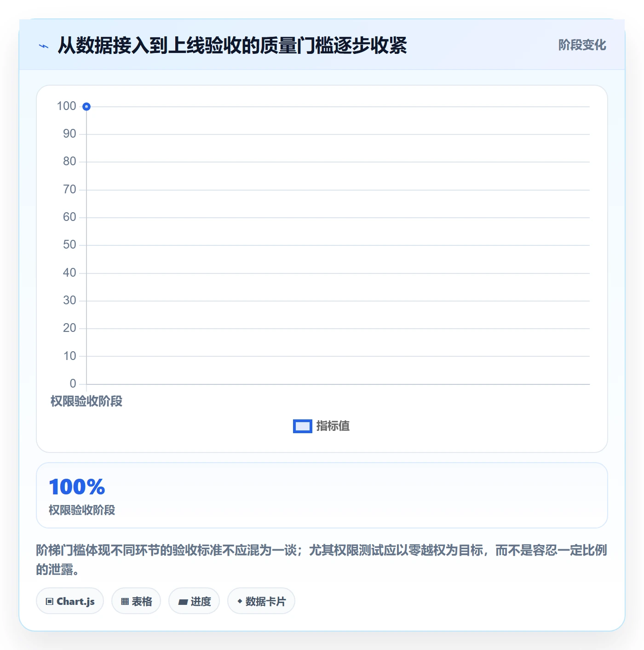Image resolution: width=644 pixels, height=650 pixels.
Task: Click the diamond icon in 数据卡片 chip
Action: point(240,601)
